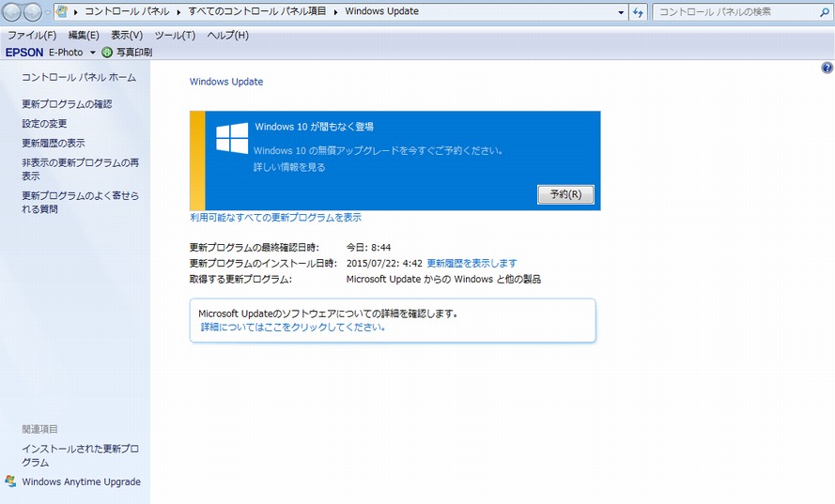The image size is (835, 504).
Task: Open the ツール(T) menu
Action: tap(174, 35)
